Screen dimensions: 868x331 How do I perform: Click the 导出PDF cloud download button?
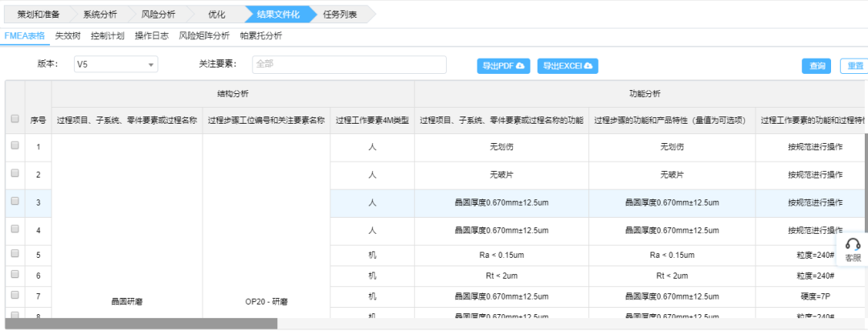pyautogui.click(x=504, y=65)
